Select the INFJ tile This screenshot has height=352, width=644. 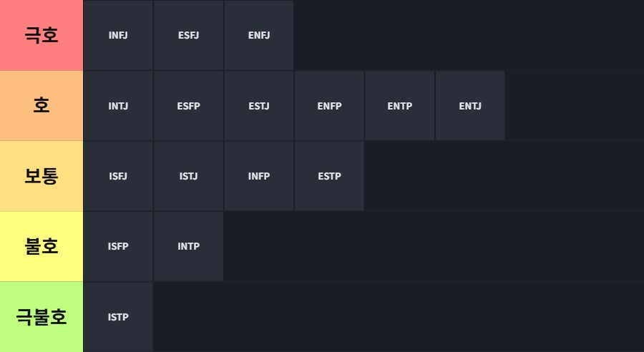coord(118,35)
